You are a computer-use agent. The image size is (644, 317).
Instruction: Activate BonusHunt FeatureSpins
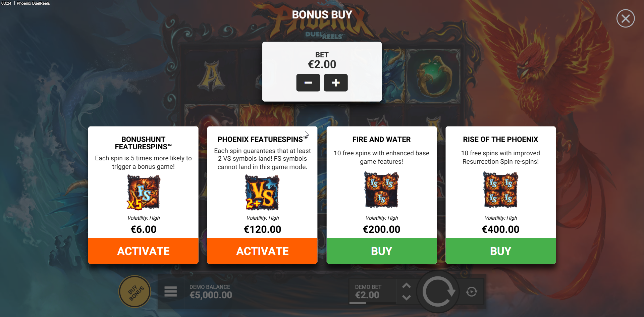click(143, 251)
